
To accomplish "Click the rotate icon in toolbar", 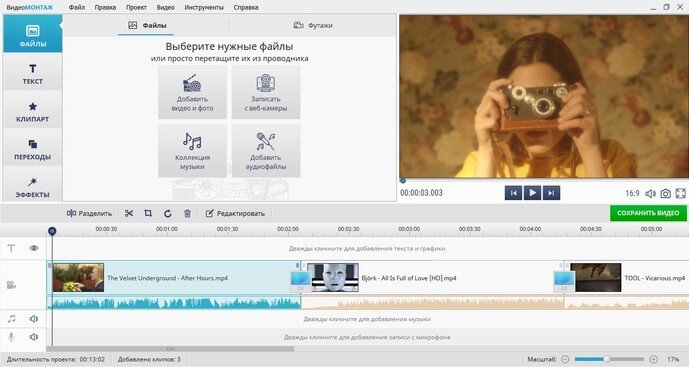I will pos(167,214).
